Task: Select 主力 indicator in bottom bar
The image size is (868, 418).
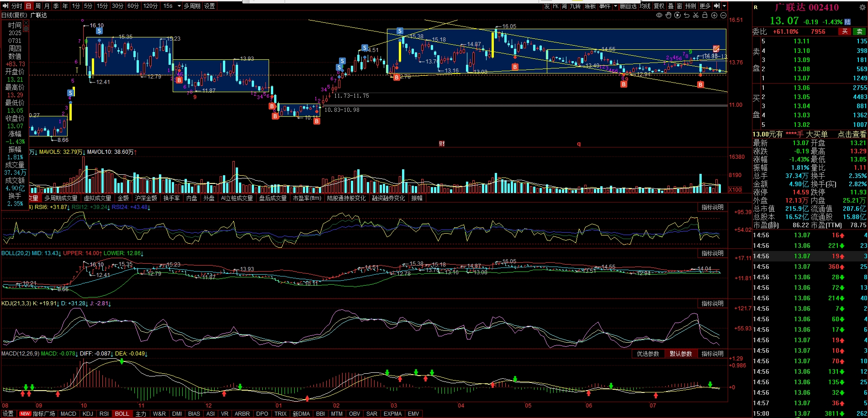Action: tap(141, 414)
